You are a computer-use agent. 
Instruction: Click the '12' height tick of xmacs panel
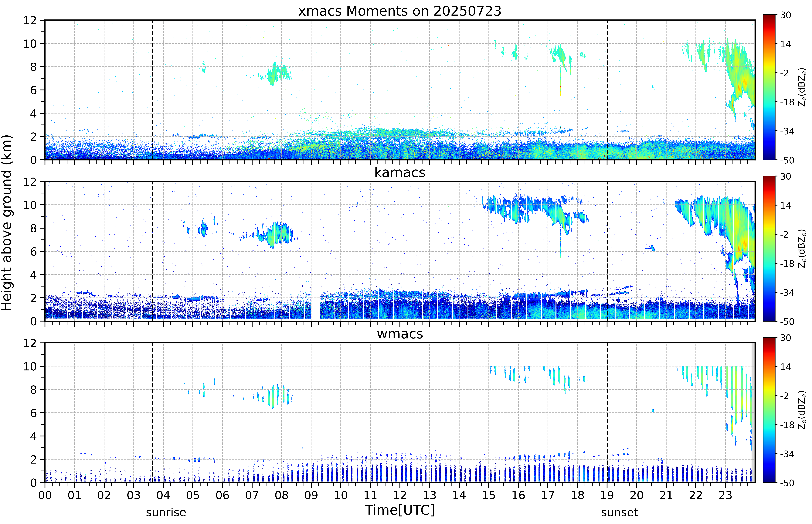coord(30,20)
